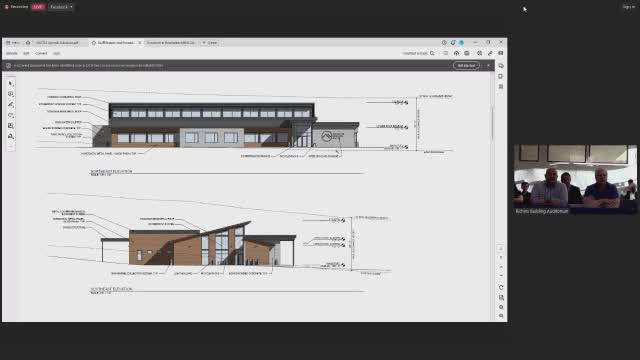640x360 pixels.
Task: Open the notifications bell icon
Action: coord(453,42)
